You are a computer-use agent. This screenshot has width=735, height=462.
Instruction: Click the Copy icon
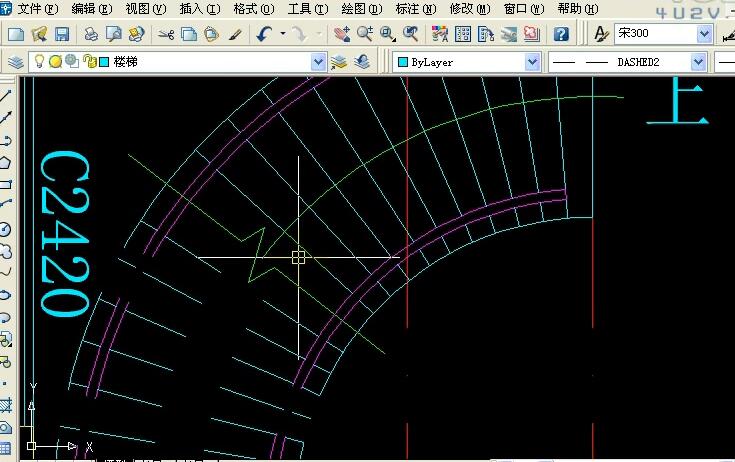pyautogui.click(x=189, y=34)
